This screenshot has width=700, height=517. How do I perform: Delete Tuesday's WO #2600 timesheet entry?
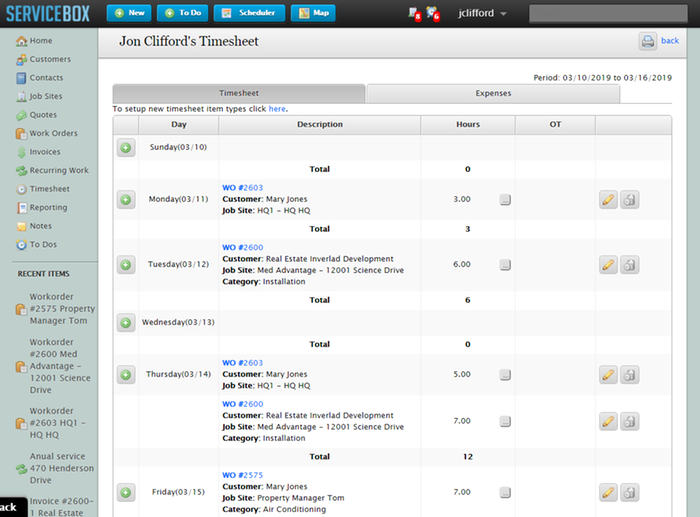tap(629, 265)
